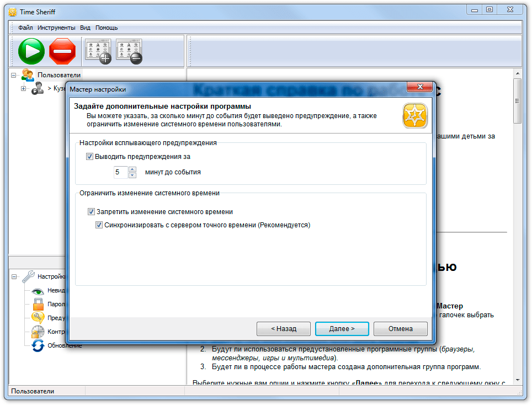Click the remove program group icon

tap(129, 51)
